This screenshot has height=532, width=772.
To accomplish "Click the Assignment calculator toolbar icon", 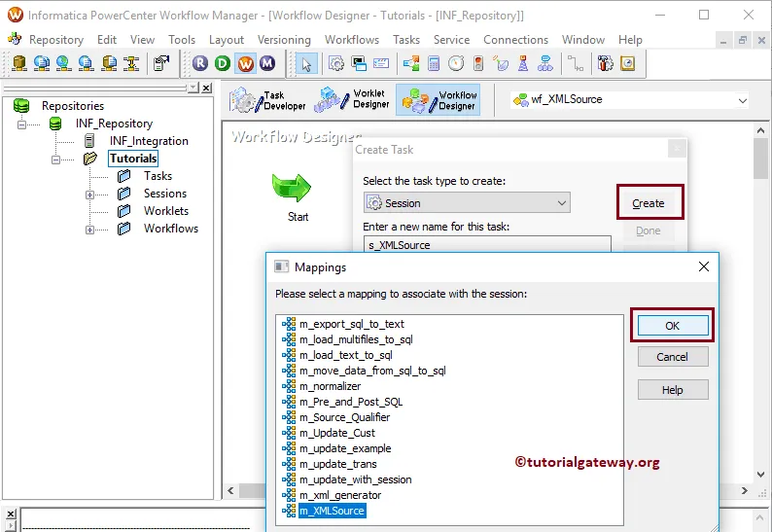I will 434,63.
